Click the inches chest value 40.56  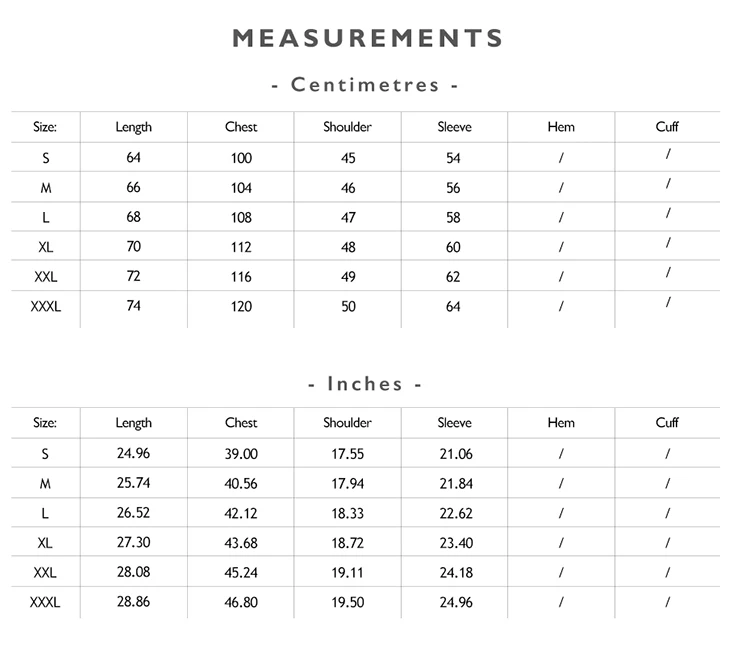point(241,484)
